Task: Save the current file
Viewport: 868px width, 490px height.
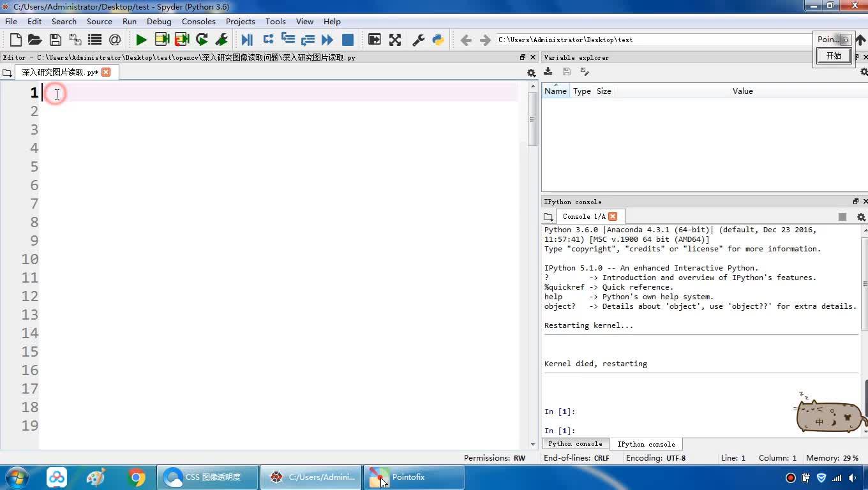Action: point(56,40)
